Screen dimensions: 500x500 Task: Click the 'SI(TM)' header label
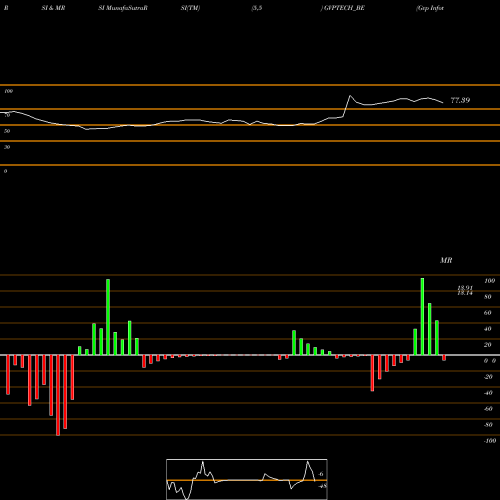pos(190,8)
